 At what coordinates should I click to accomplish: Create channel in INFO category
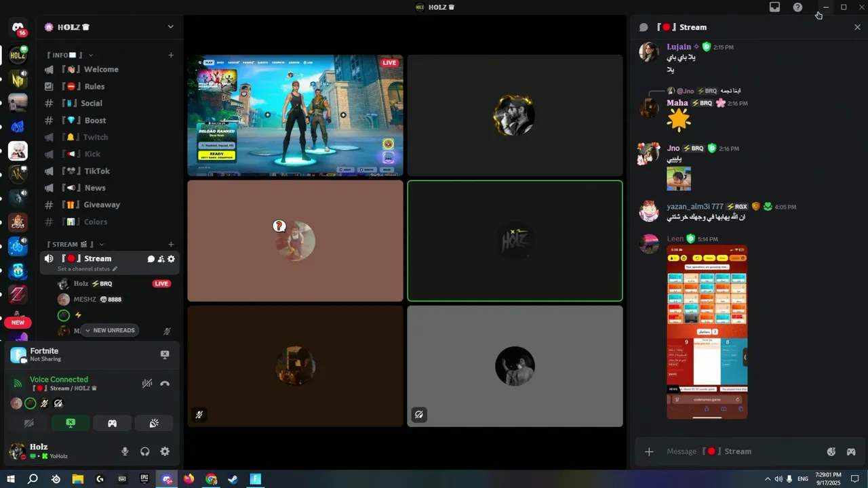click(171, 55)
